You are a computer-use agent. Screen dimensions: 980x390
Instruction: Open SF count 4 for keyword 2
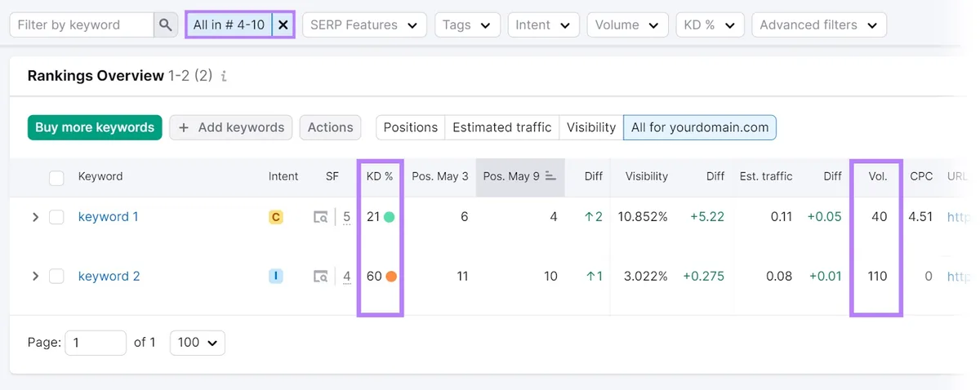pyautogui.click(x=346, y=277)
